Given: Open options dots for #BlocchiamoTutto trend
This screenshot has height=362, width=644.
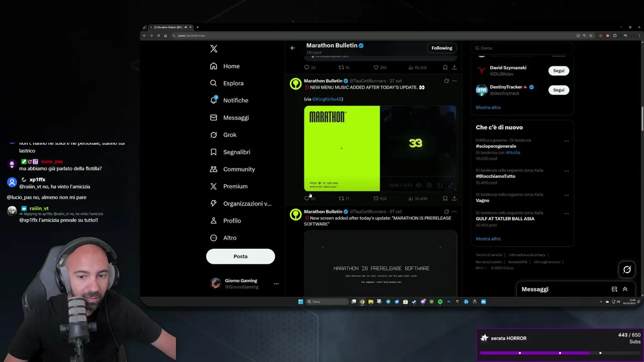Looking at the screenshot, I should click(567, 171).
